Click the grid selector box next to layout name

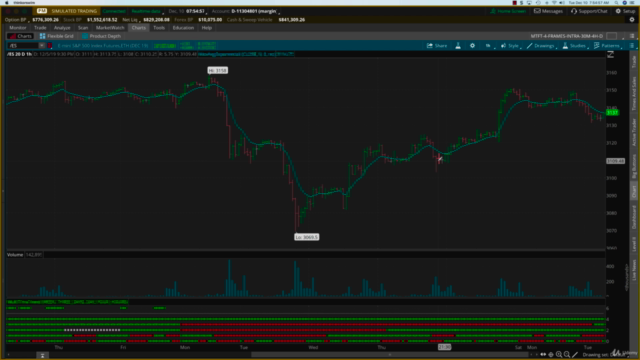[x=611, y=36]
